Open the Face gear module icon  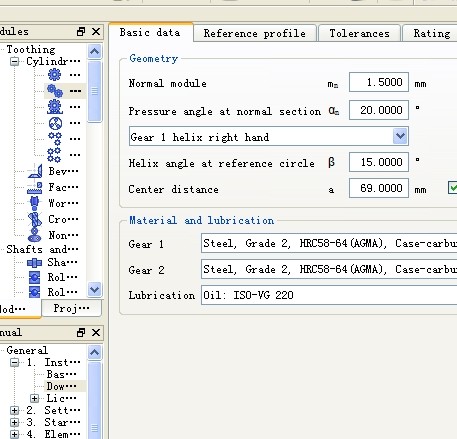pyautogui.click(x=35, y=188)
